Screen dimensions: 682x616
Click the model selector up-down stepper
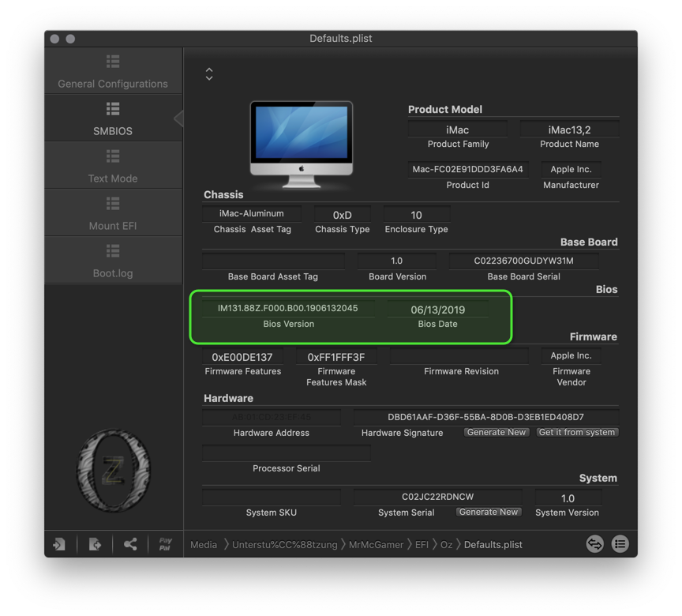coord(209,74)
